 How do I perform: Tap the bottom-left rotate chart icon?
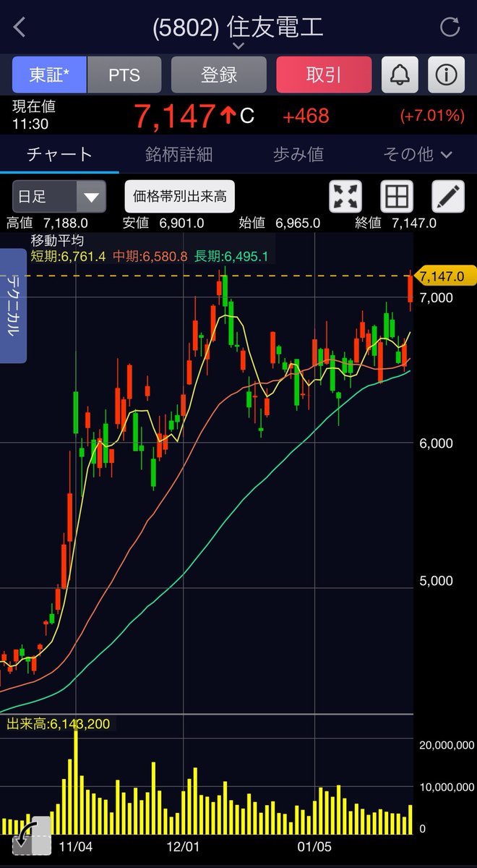(x=32, y=836)
